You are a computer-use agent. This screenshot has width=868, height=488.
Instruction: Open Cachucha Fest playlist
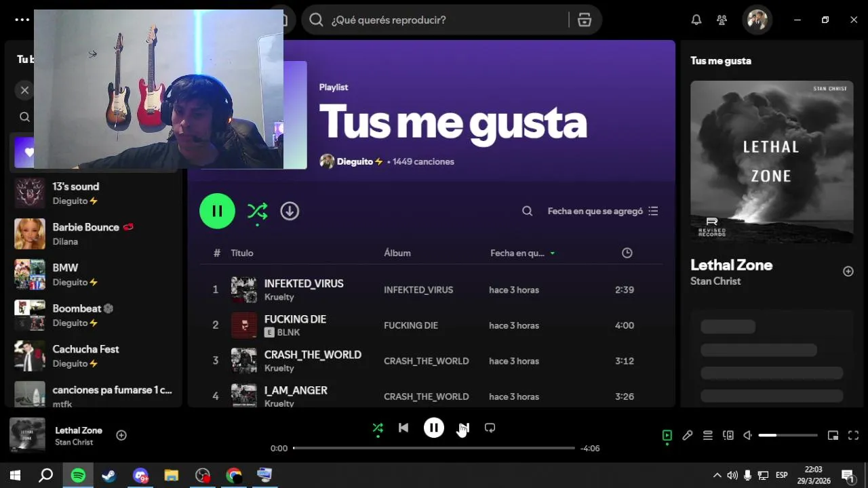(x=95, y=356)
